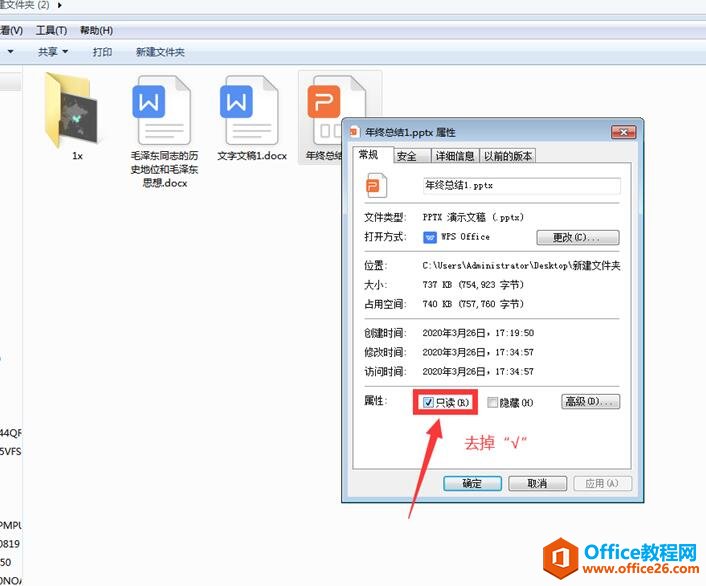Close the properties dialog with the X button
706x586 pixels.
[623, 132]
